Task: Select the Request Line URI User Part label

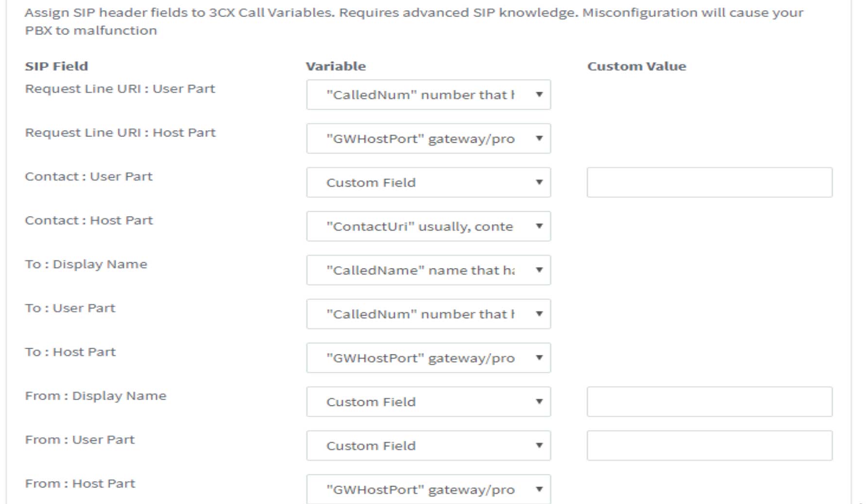Action: tap(120, 89)
